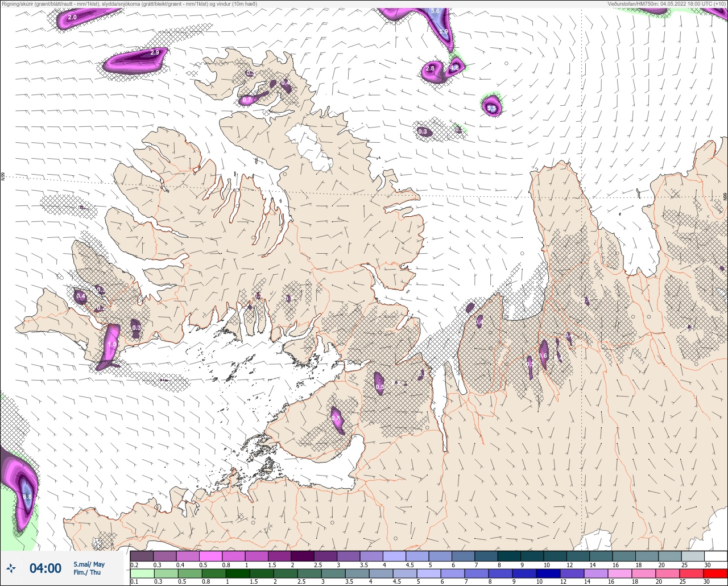Click the 2.8 precipitation value offshore
The image size is (728, 586).
tap(430, 68)
